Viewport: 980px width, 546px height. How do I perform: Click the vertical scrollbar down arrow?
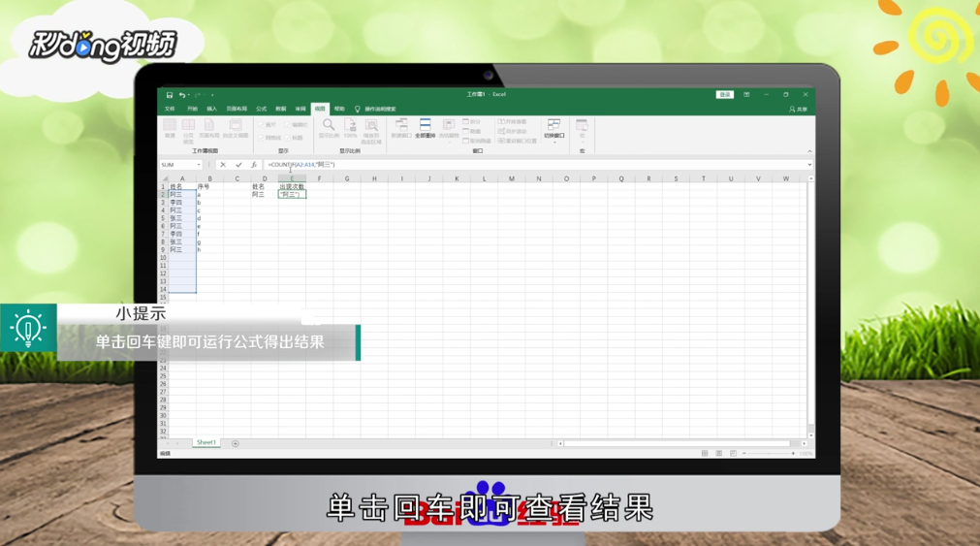pos(810,435)
